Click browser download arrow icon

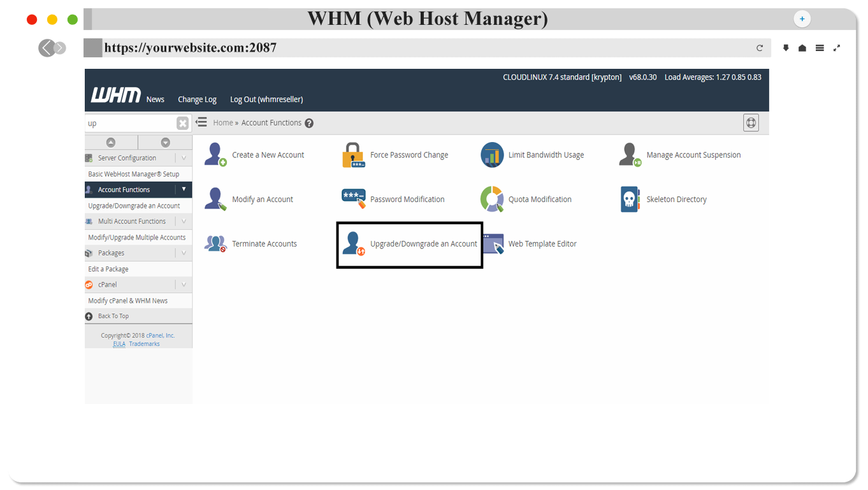point(786,48)
